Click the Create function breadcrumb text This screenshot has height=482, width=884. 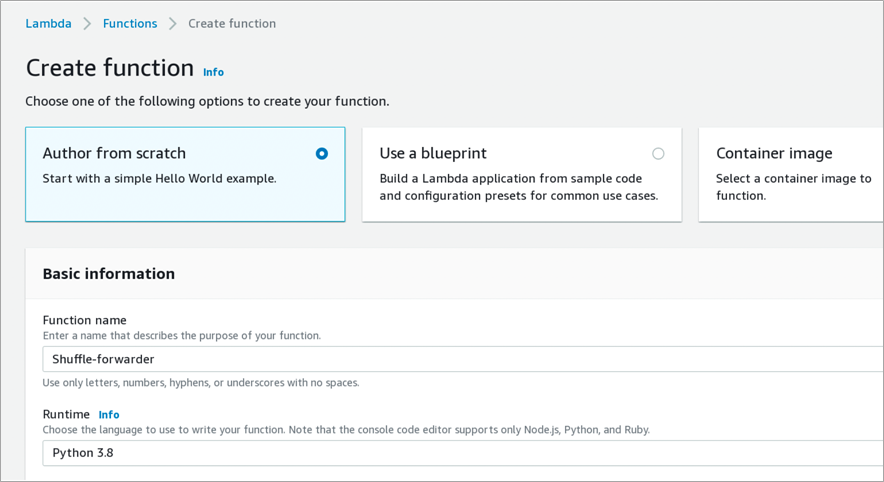[232, 24]
